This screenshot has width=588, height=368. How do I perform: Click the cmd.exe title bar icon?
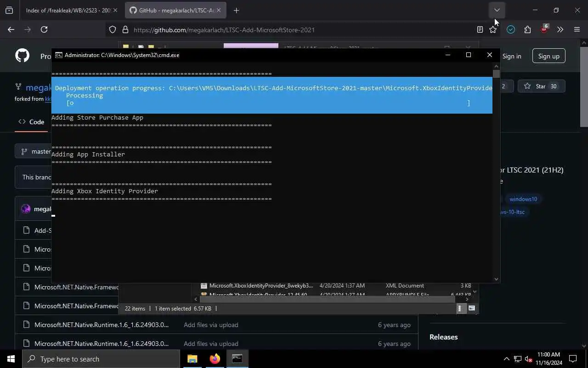pos(59,55)
